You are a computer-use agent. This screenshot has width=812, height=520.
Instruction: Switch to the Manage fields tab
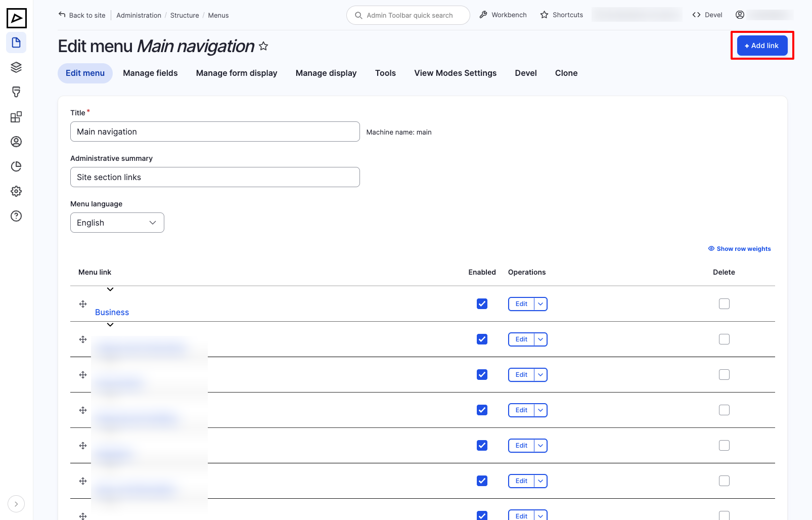150,73
